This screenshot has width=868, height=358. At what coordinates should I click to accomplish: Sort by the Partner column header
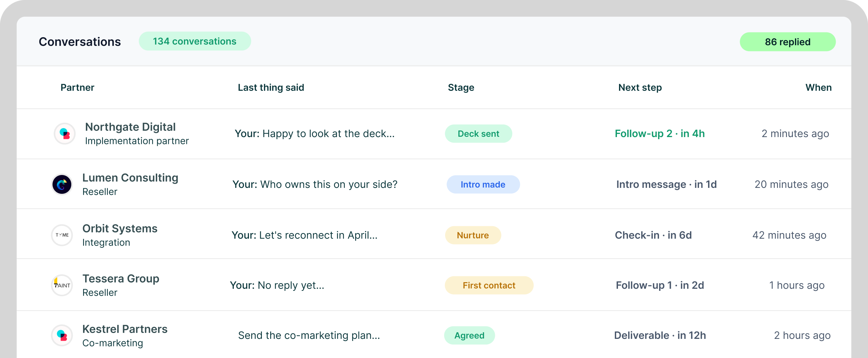click(77, 87)
